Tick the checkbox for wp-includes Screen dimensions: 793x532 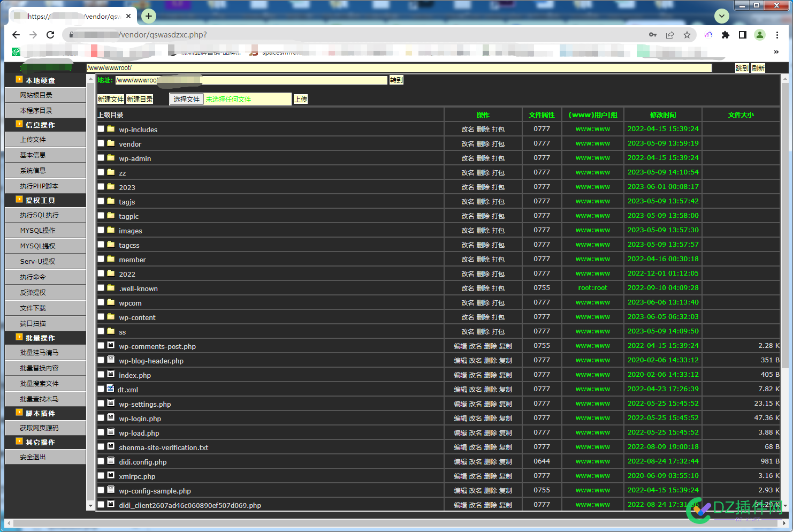pyautogui.click(x=101, y=129)
